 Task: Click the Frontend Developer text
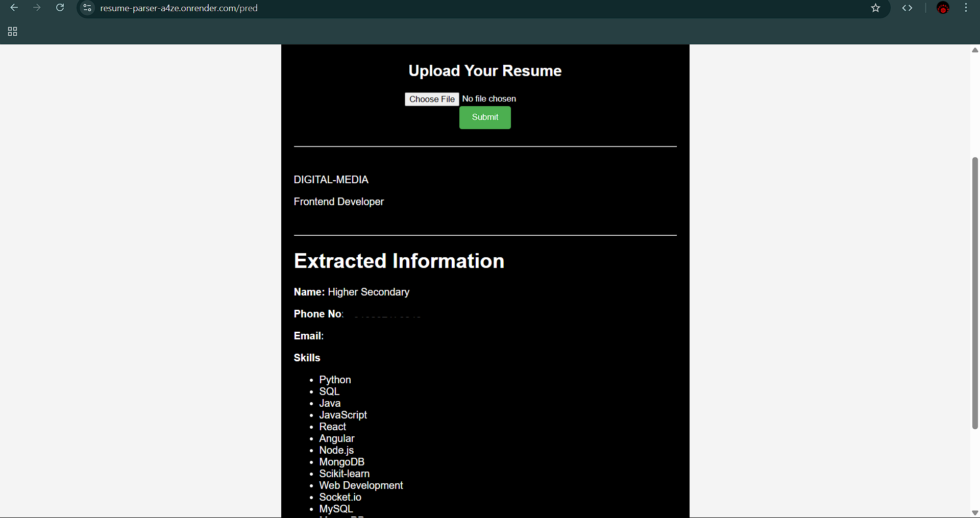338,202
